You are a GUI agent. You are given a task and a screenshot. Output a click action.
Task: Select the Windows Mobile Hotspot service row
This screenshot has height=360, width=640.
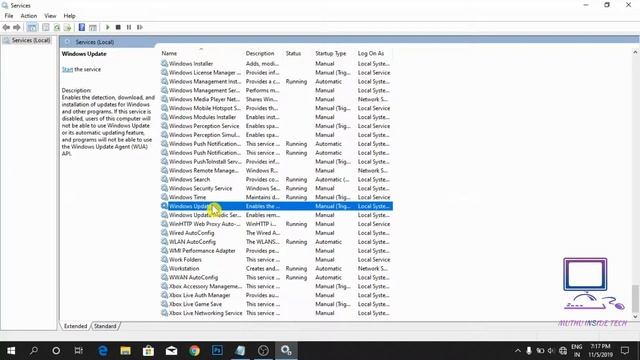[x=276, y=108]
